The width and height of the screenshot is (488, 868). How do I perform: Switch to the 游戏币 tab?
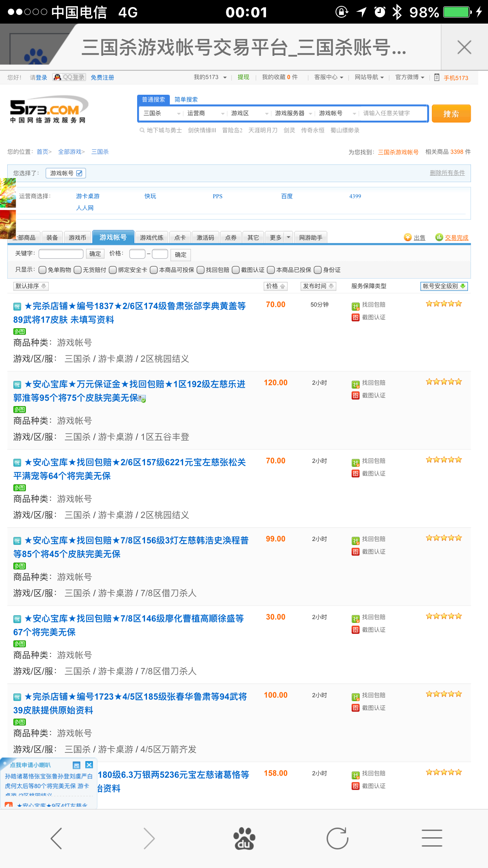pyautogui.click(x=77, y=237)
